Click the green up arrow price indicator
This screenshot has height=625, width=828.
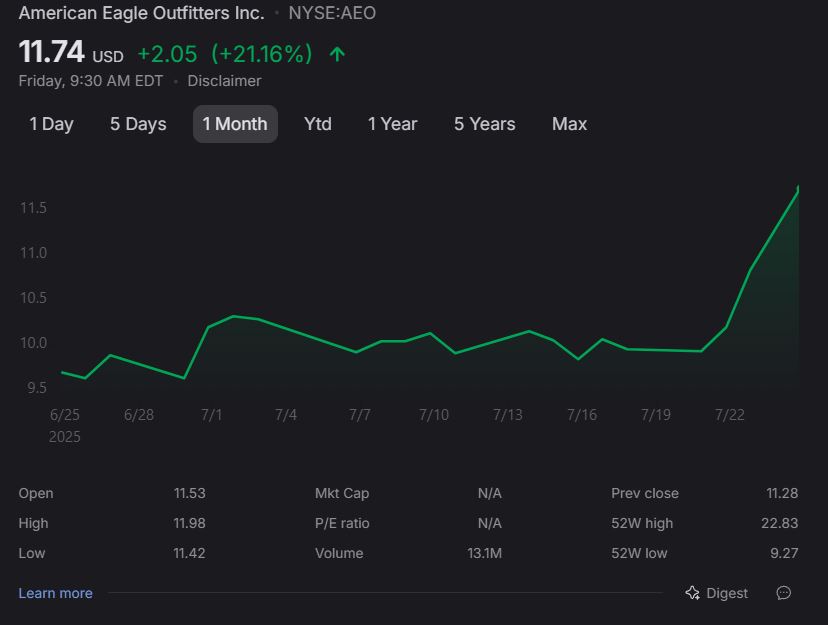337,54
